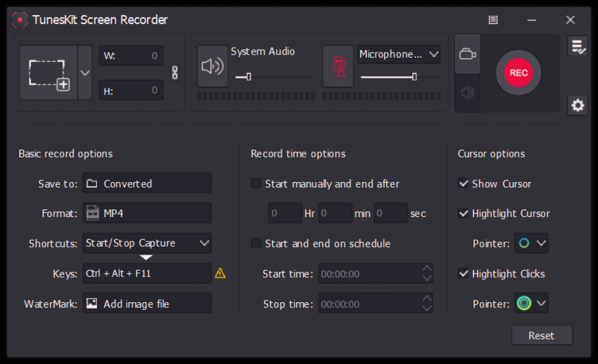This screenshot has height=364, width=598.
Task: Increase Stop time with up arrow
Action: (427, 299)
